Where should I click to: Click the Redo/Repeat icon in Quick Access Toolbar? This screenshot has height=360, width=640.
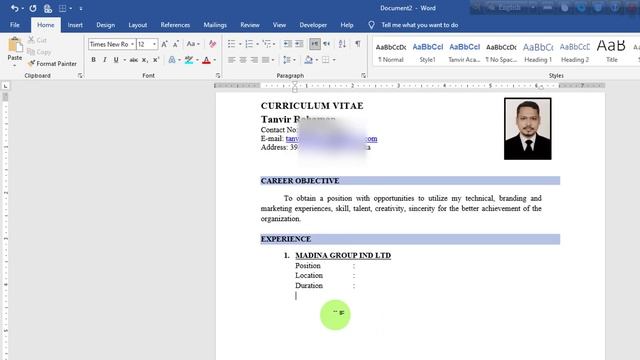pos(33,8)
